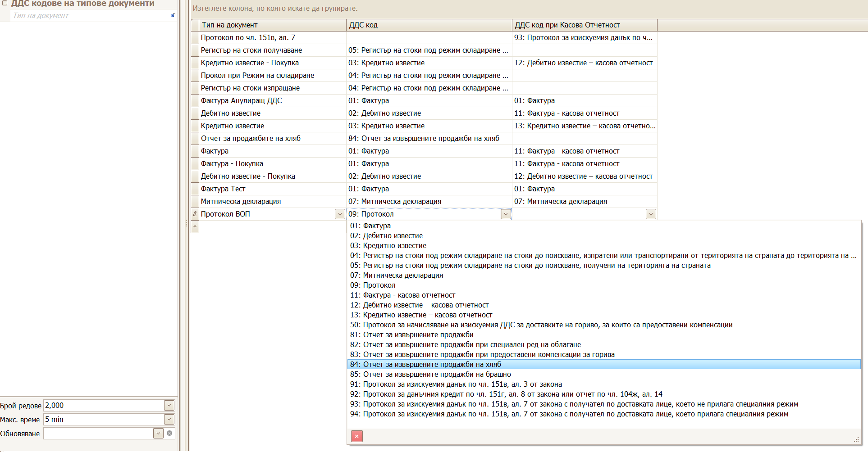Sort by ДДС код при Касова Отчетност header

click(585, 25)
